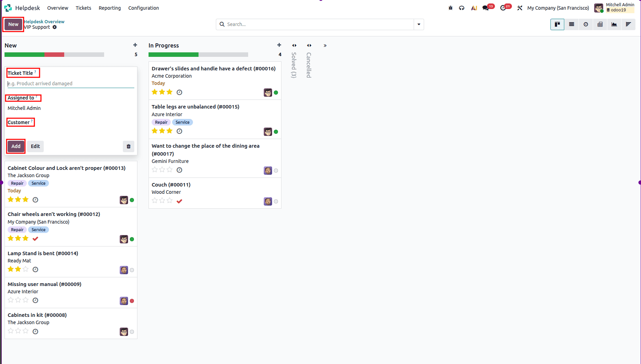Open the activities clock icon in the top bar
This screenshot has height=364, width=641.
(x=503, y=8)
